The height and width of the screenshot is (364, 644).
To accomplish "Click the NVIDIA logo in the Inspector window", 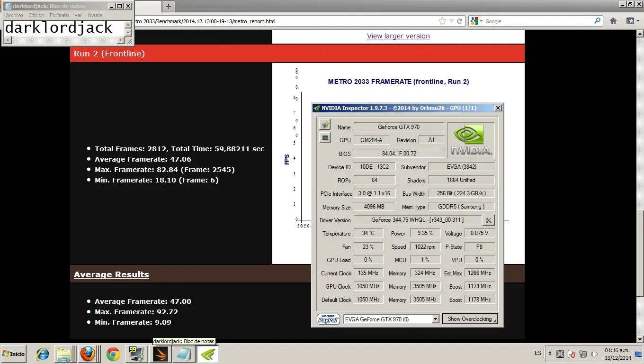I will tap(471, 140).
